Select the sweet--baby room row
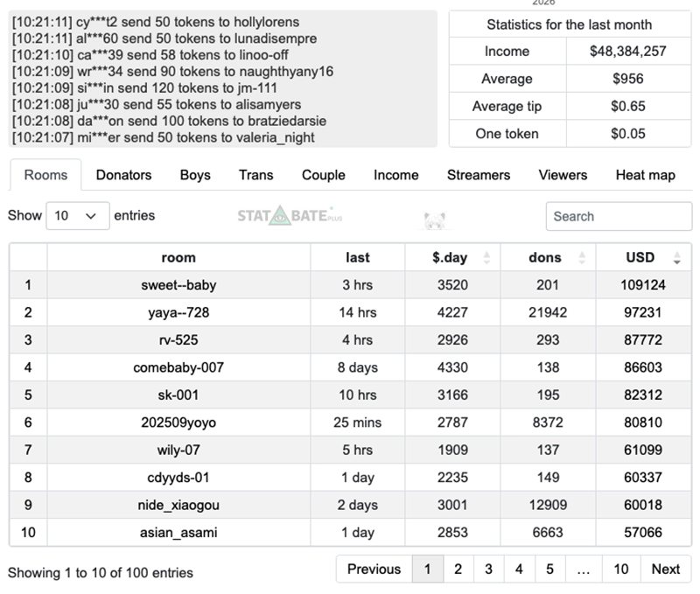700x594 pixels. point(178,285)
